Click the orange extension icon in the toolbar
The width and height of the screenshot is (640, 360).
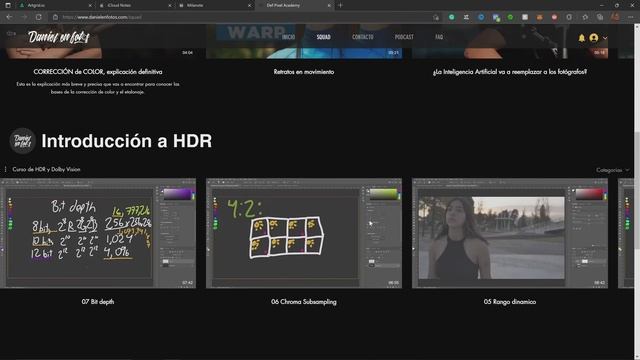[x=540, y=17]
